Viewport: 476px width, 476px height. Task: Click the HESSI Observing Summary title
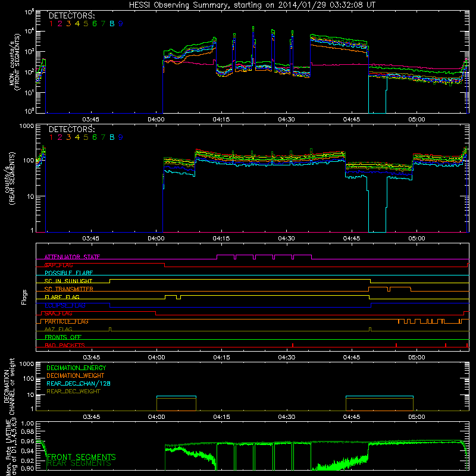[252, 5]
